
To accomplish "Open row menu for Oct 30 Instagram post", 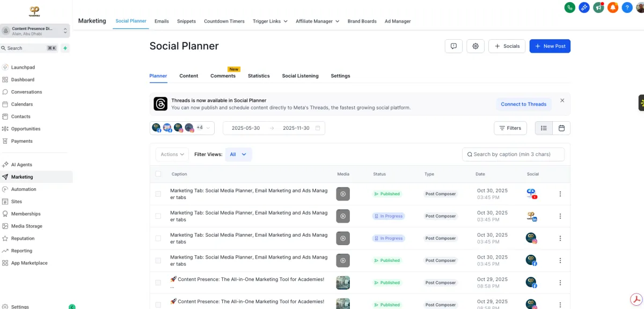I will pos(560,238).
